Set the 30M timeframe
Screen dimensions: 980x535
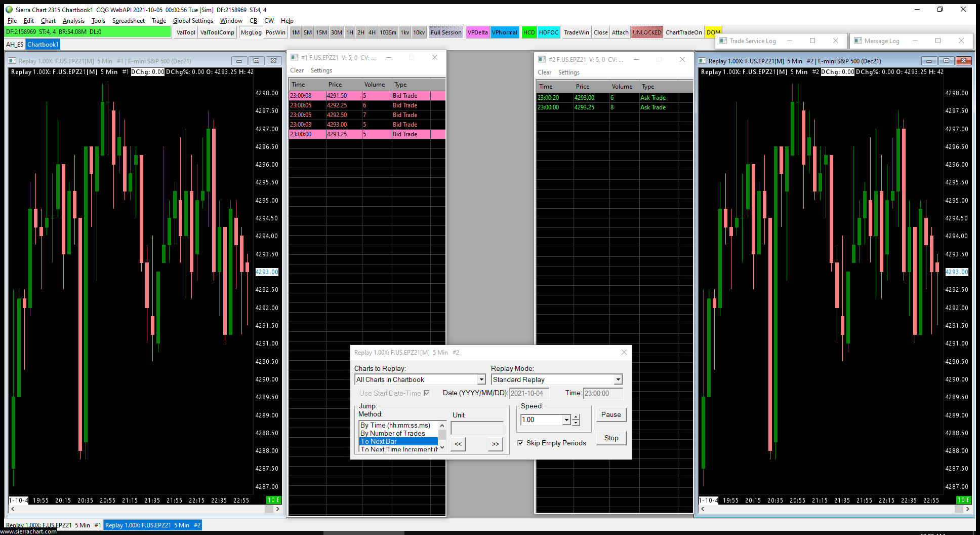[x=337, y=32]
